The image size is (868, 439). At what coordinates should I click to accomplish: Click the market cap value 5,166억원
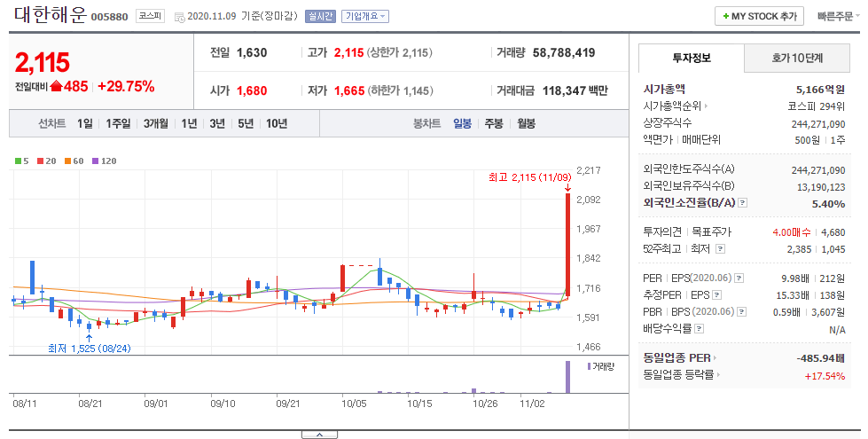[x=820, y=89]
